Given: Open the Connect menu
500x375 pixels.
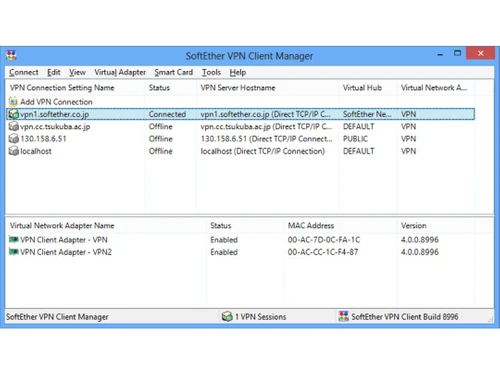Looking at the screenshot, I should point(24,72).
